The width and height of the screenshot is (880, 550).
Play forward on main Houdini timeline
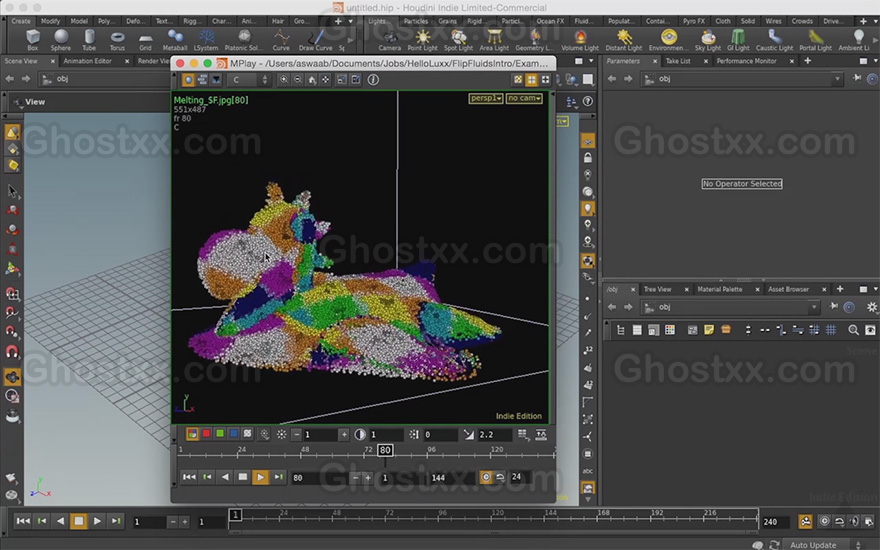97,521
